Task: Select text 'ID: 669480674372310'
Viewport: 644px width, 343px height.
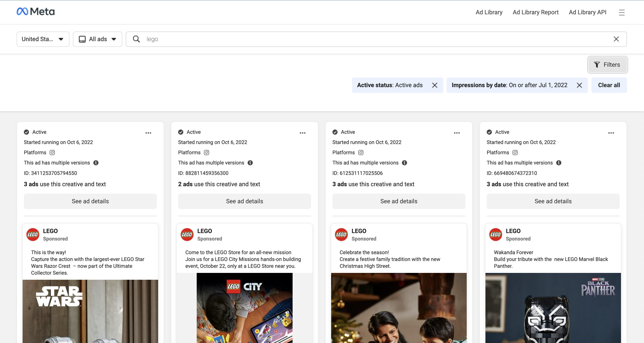Action: (511, 173)
